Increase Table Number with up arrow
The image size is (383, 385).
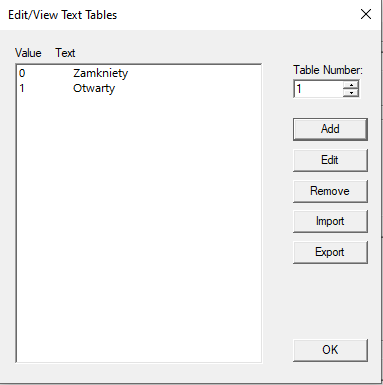351,85
